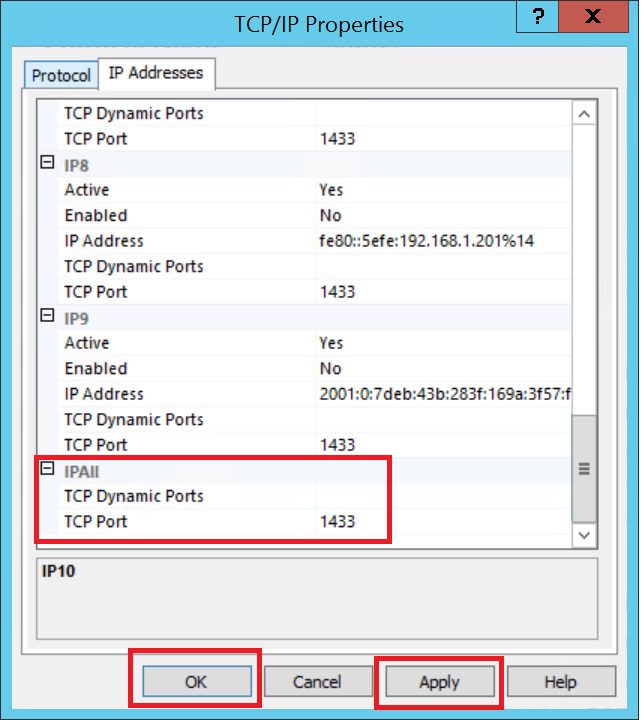Click the help question mark button
Viewport: 642px width, 720px height.
pos(537,17)
